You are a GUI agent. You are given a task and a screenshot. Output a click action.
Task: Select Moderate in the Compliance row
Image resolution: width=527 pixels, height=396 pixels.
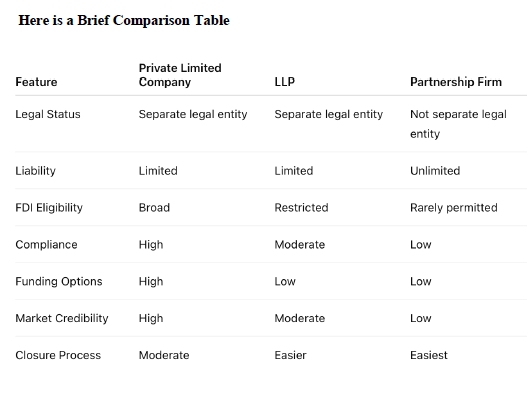point(300,244)
